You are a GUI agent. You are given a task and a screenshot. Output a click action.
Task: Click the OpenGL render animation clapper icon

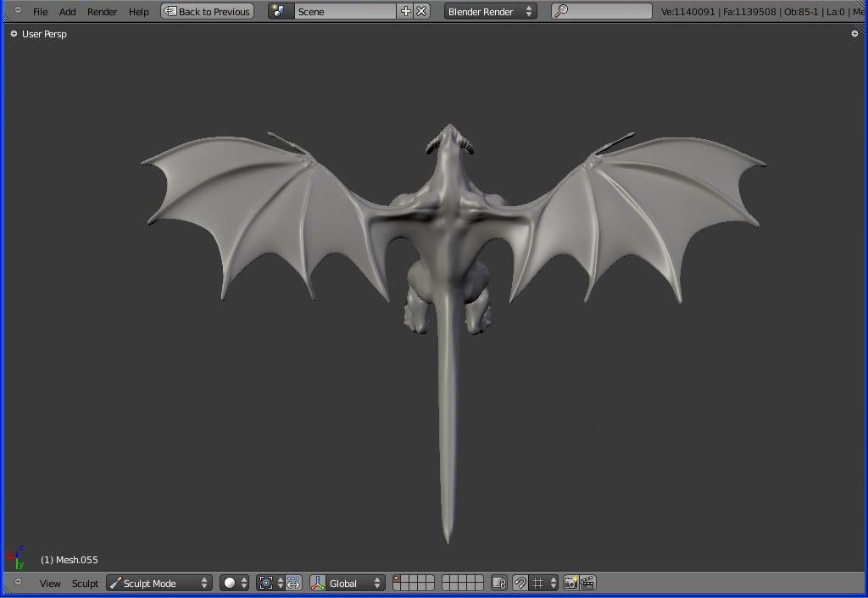coord(587,583)
